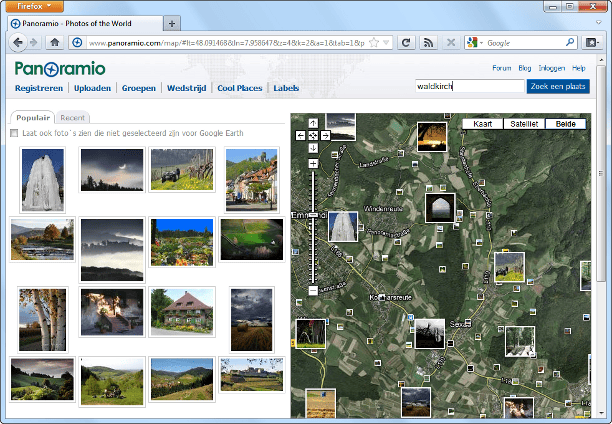Viewport: 612px width, 424px height.
Task: Open the town street with castle thumbnail
Action: (252, 180)
